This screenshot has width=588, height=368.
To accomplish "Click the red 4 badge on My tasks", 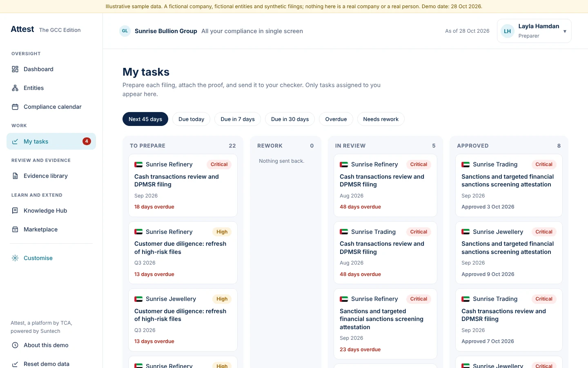I will click(x=87, y=141).
